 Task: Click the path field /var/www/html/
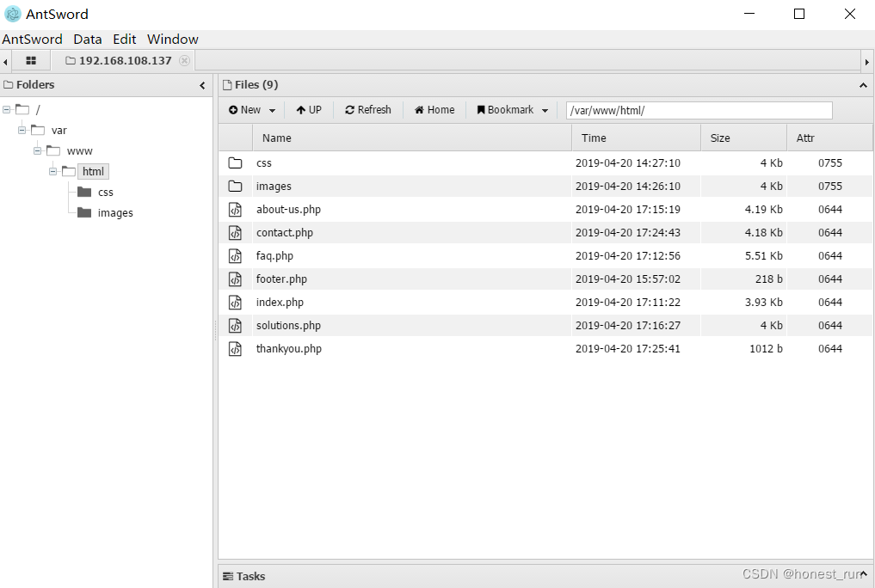[699, 110]
